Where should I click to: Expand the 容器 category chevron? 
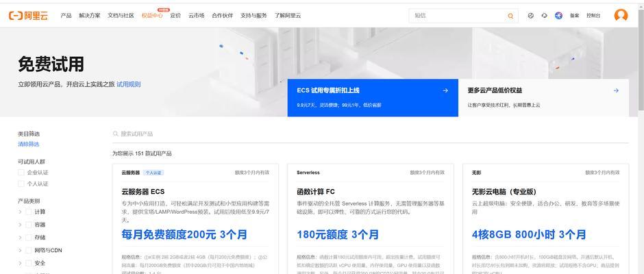[20, 225]
